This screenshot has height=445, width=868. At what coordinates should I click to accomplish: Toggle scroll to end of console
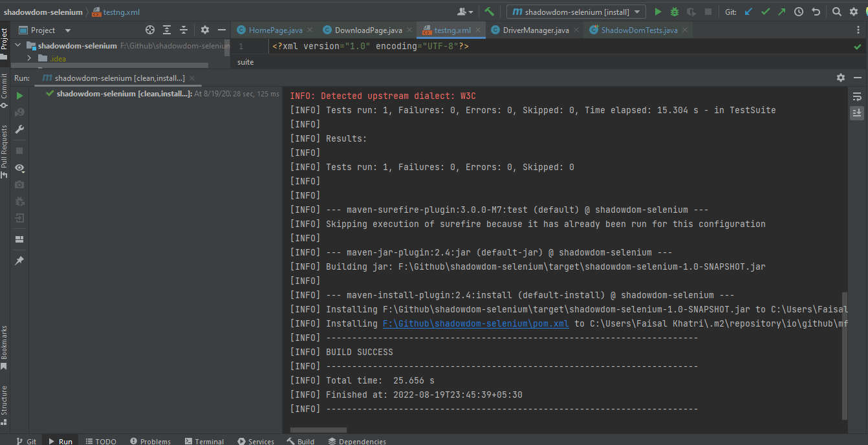(x=857, y=113)
